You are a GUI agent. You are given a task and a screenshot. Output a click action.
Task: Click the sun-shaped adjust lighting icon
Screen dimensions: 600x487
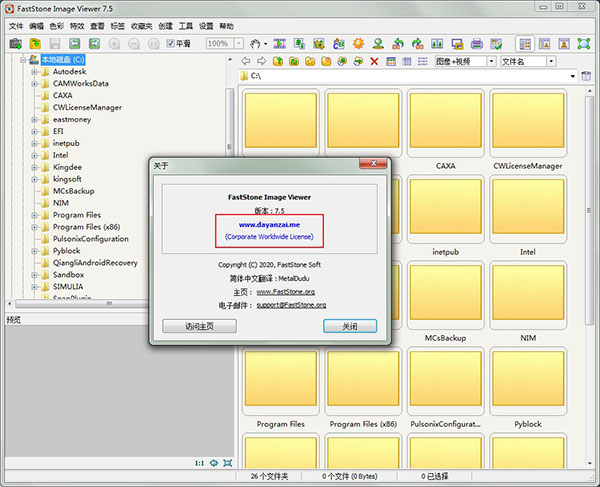[359, 44]
